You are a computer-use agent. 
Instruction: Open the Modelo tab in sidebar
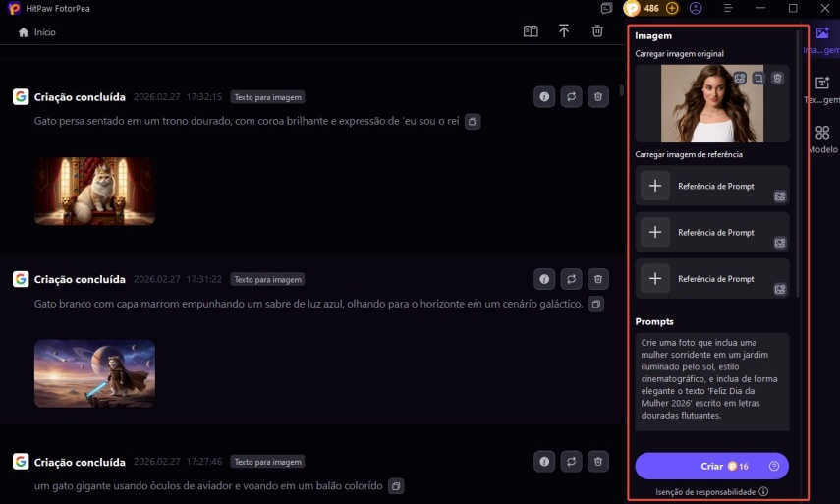[822, 139]
